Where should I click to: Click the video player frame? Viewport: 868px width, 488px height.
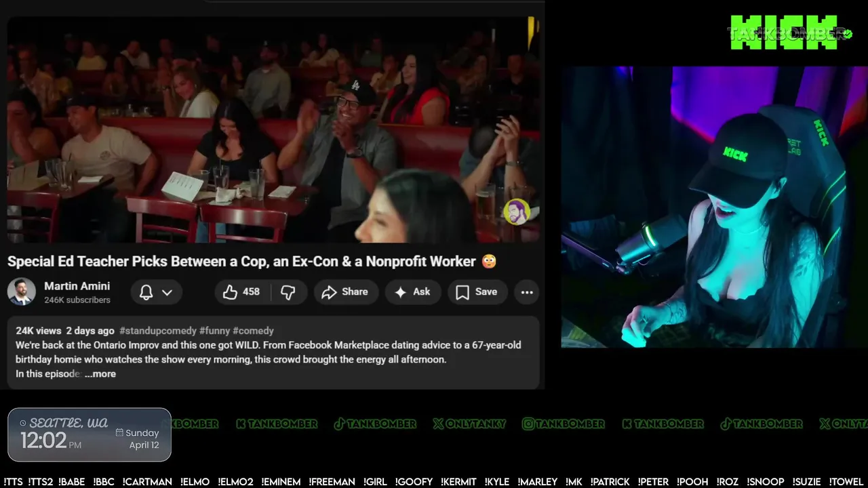click(x=273, y=129)
